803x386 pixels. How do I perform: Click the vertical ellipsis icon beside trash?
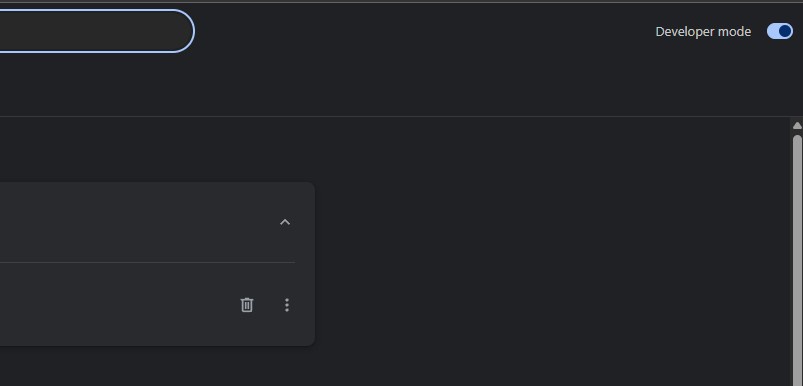(287, 305)
